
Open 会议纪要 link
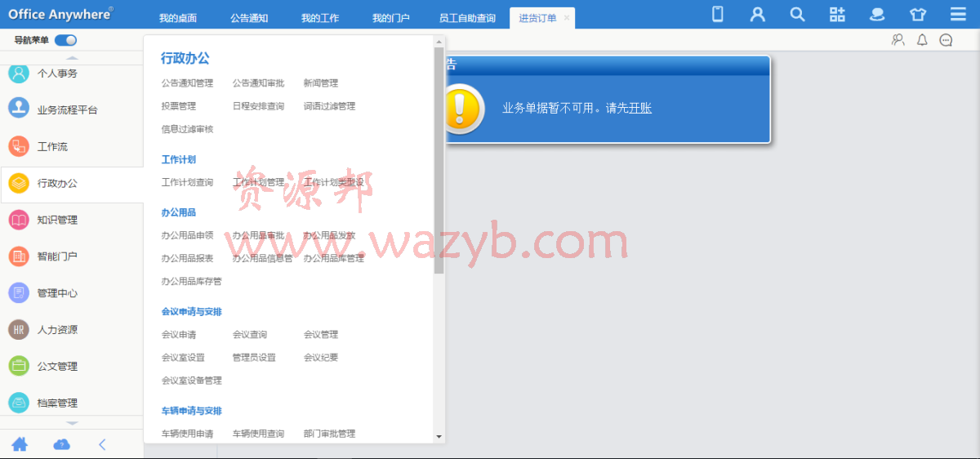pos(321,357)
